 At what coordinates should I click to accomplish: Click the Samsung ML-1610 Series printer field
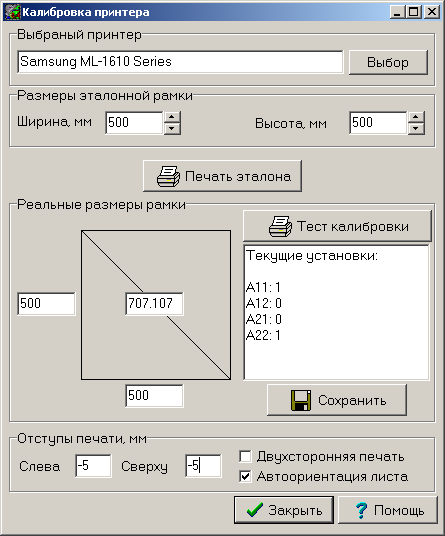click(x=180, y=62)
